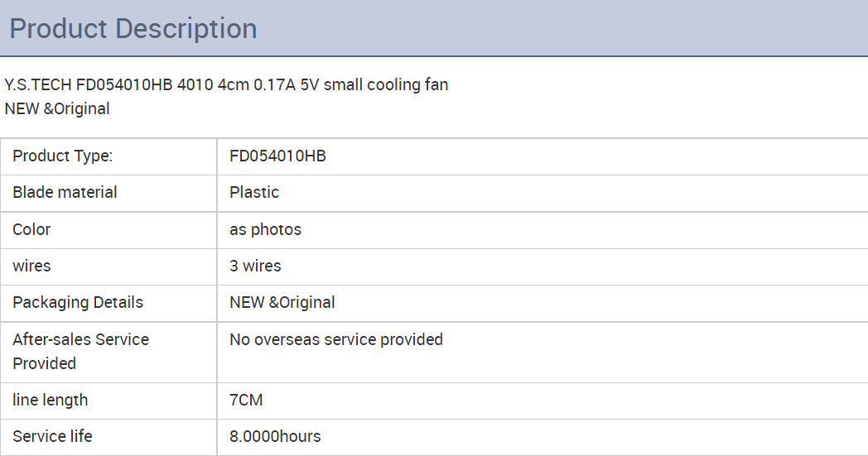Click the 8.0000hours value
This screenshot has width=868, height=456.
(x=275, y=436)
